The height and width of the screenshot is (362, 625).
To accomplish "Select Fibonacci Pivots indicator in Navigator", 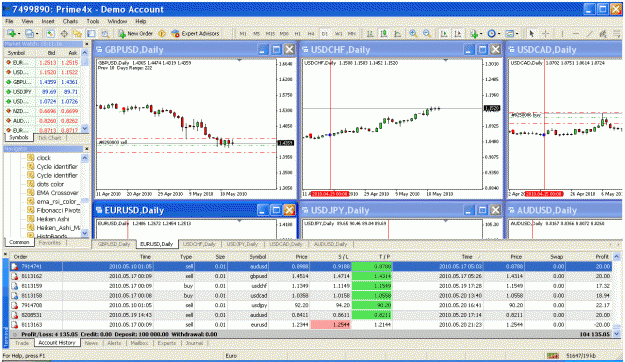I will point(54,210).
